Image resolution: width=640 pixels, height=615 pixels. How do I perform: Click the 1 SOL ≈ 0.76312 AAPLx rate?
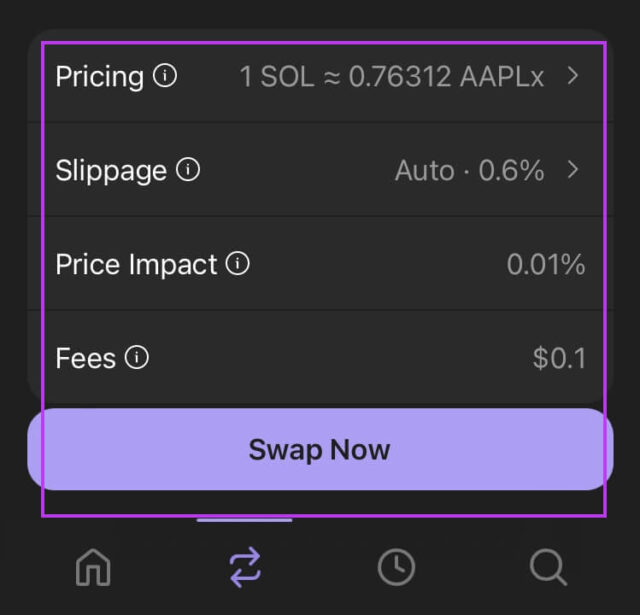[392, 77]
